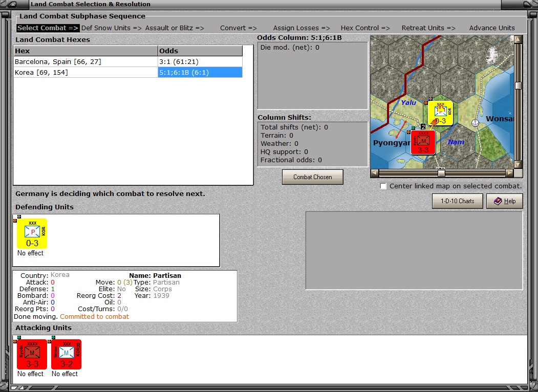Click the mini-map horizontal scroll thumb
Viewport: 538px width, 392px height.
[x=442, y=173]
